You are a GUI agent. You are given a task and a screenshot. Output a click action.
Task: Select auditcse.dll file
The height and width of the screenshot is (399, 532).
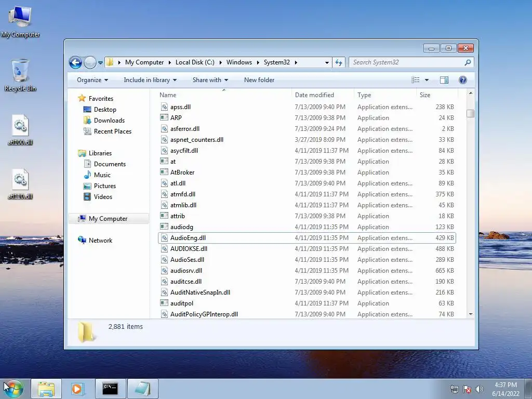pos(186,282)
